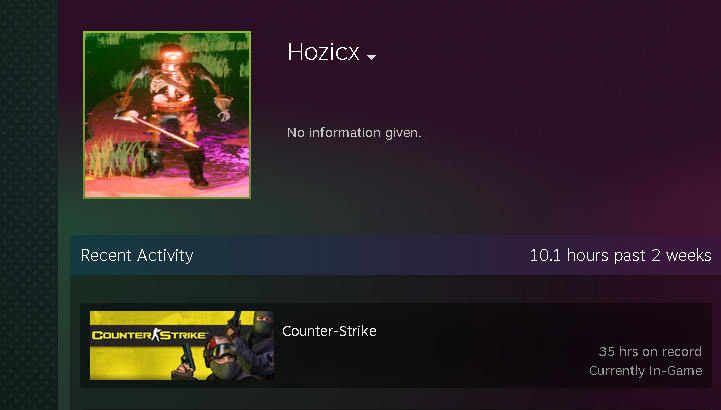Click the dotted dark left sidebar strip

point(29,205)
